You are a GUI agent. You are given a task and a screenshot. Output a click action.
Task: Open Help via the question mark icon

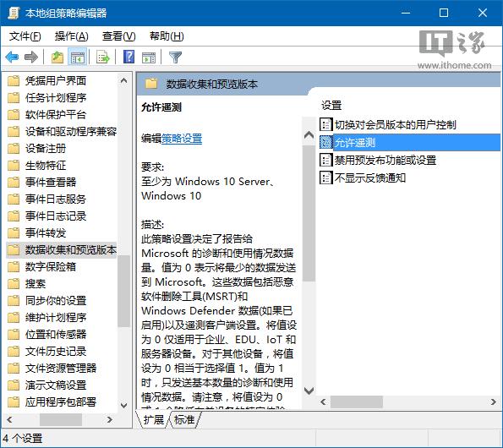tap(129, 57)
